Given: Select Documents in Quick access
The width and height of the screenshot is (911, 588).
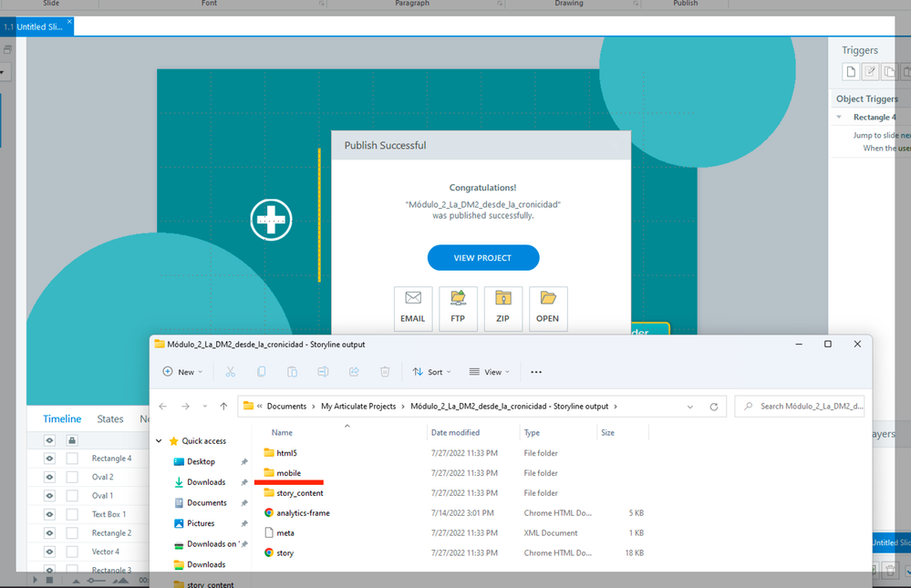Looking at the screenshot, I should tap(207, 502).
